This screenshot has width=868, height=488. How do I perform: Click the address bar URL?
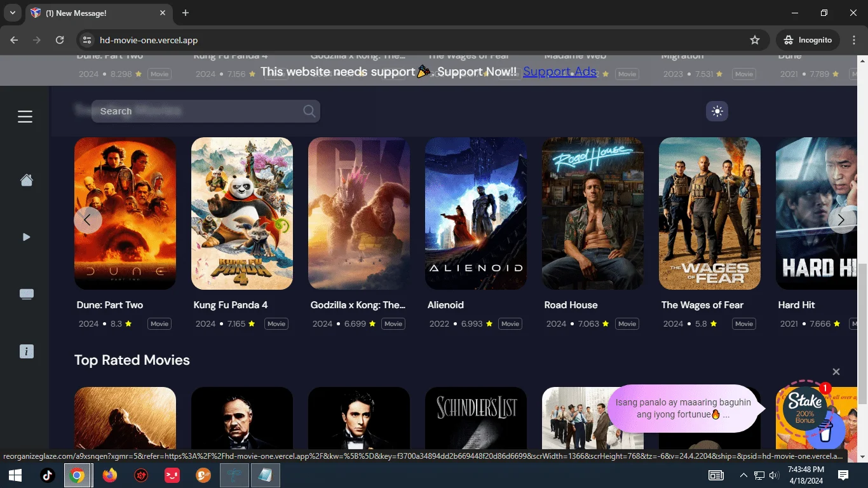pos(149,40)
